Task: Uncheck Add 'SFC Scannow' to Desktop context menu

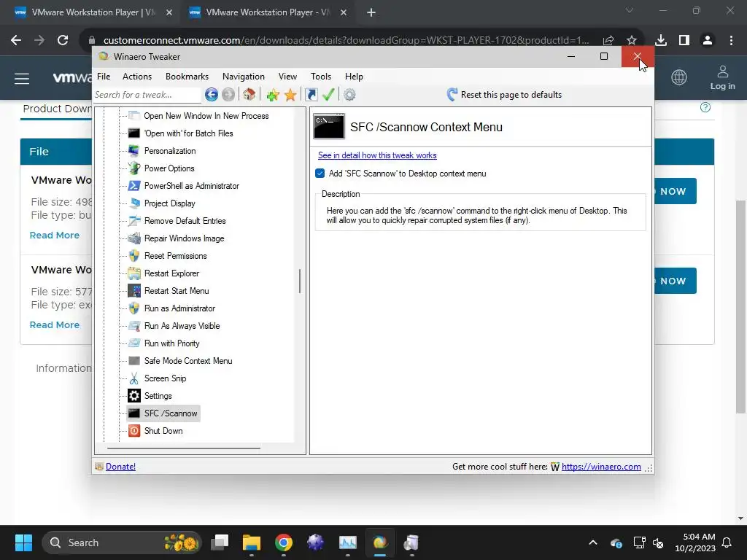Action: tap(320, 174)
